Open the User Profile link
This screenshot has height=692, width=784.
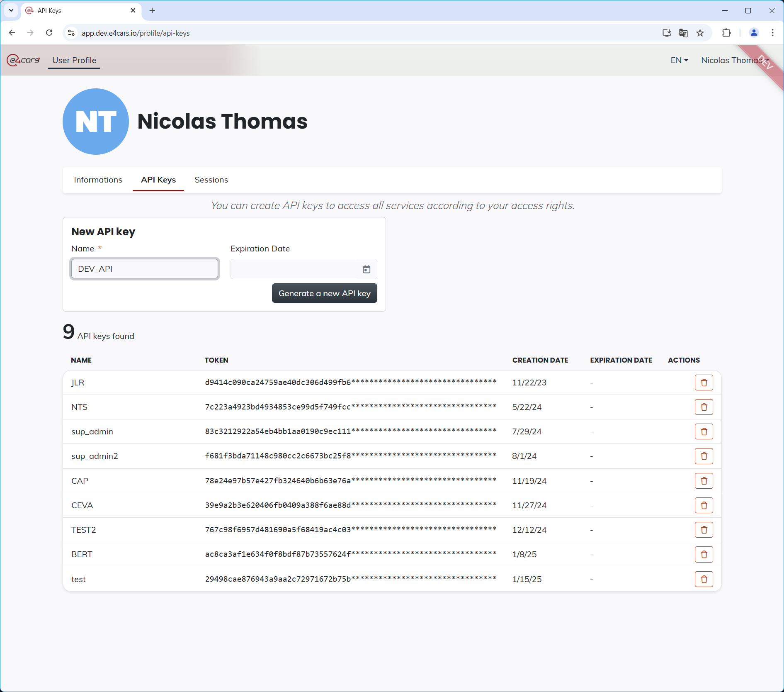(74, 60)
